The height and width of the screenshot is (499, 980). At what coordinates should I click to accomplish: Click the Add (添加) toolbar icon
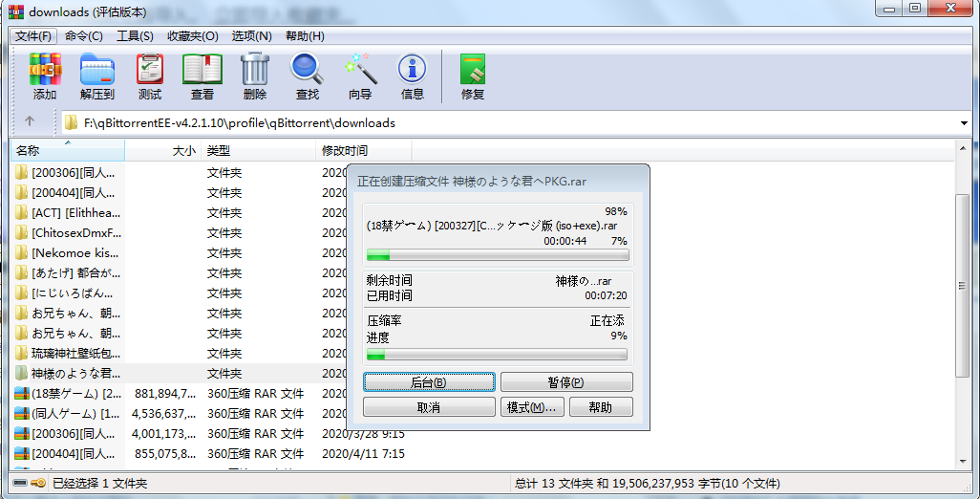[45, 70]
